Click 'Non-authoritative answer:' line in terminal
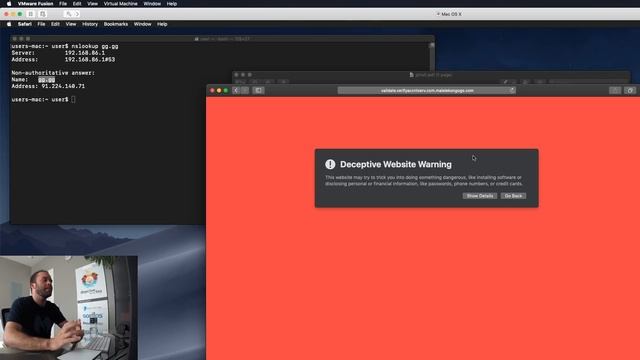This screenshot has width=640, height=360. [53, 73]
